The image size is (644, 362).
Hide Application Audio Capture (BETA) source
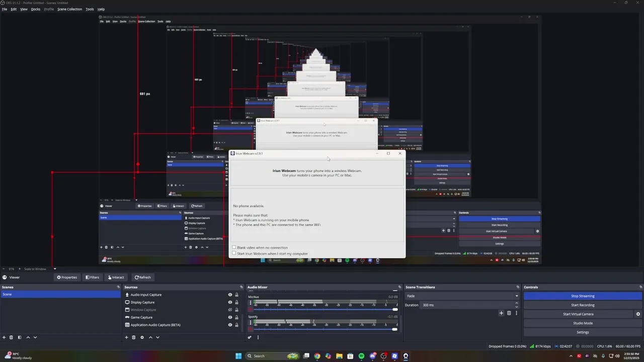pos(230,325)
